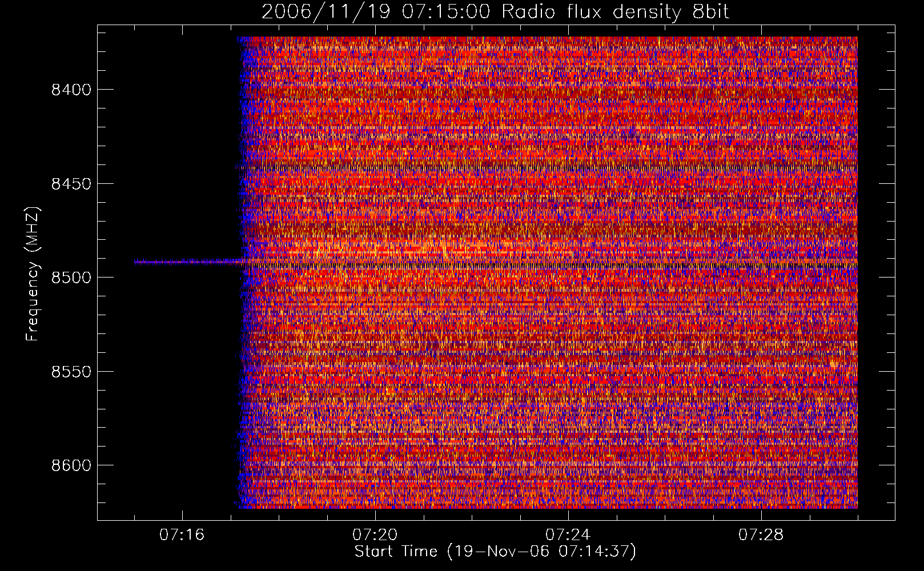Select the 8450 frequency tick label
Screen dimensions: 924x571
[71, 184]
